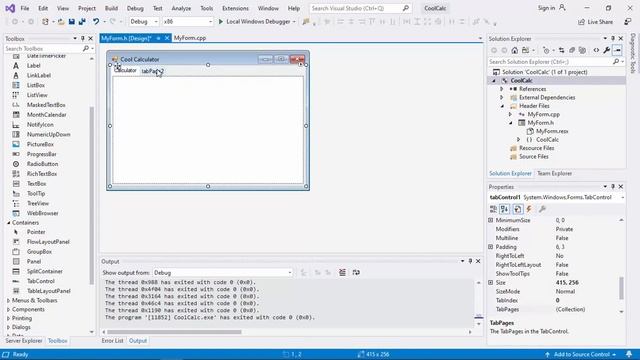Select NumericUpDown in Toolbox
The image size is (640, 360).
(49, 134)
